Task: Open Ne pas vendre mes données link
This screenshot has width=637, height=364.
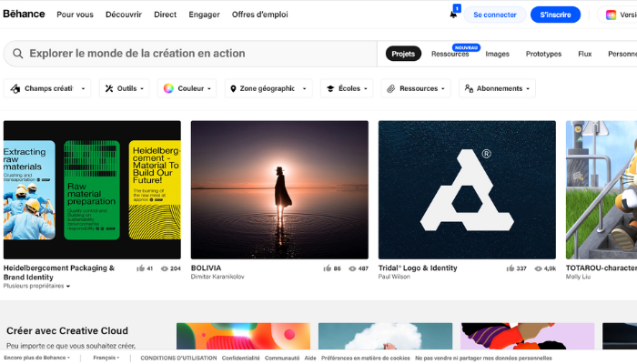Action: click(483, 358)
